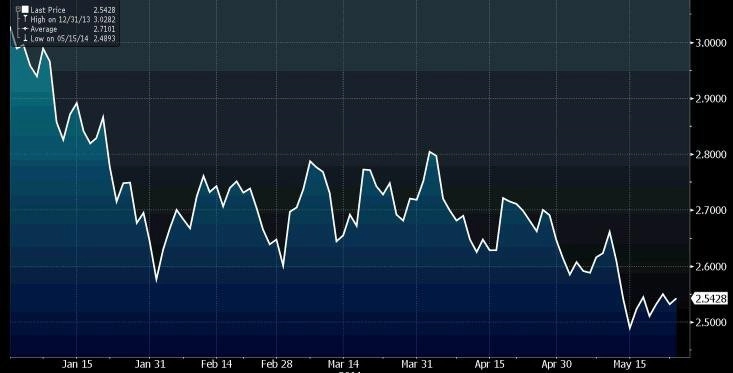The height and width of the screenshot is (373, 733).
Task: Click the legend value 2.4893
Action: 104,38
